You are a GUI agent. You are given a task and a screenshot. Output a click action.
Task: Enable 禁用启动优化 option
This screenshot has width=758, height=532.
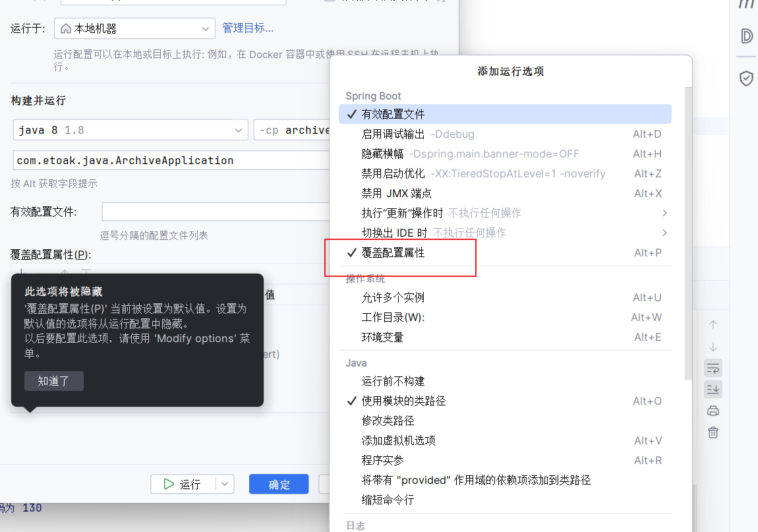505,173
